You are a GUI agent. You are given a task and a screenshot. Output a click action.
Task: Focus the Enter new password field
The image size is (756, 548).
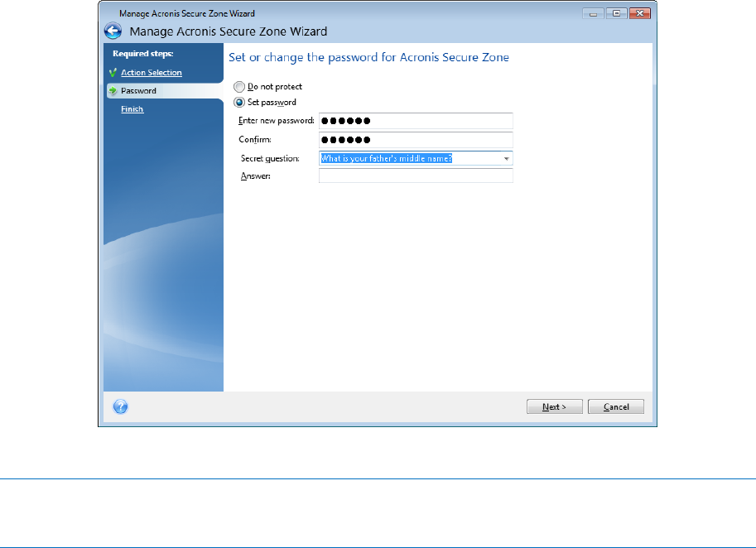click(x=416, y=121)
